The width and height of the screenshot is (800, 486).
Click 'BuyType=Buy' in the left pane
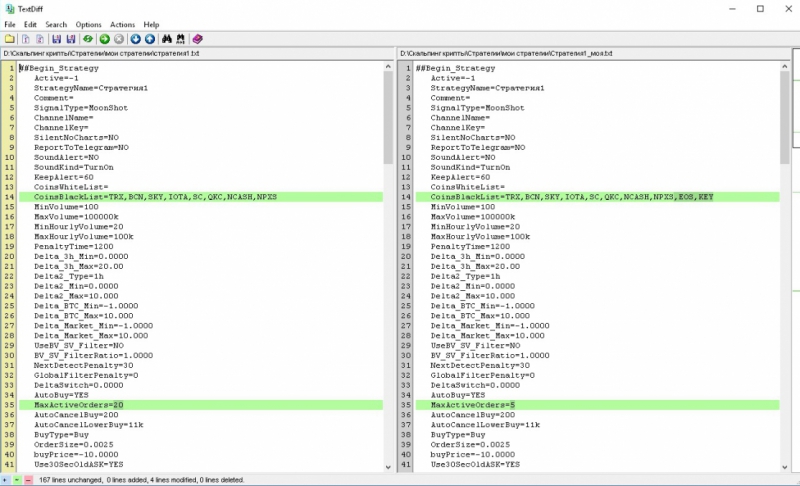click(61, 434)
